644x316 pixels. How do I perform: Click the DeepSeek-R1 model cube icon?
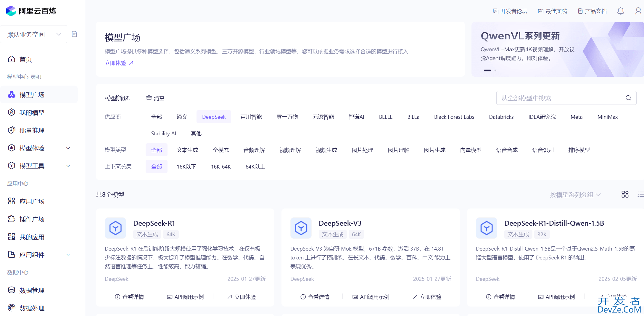point(115,228)
